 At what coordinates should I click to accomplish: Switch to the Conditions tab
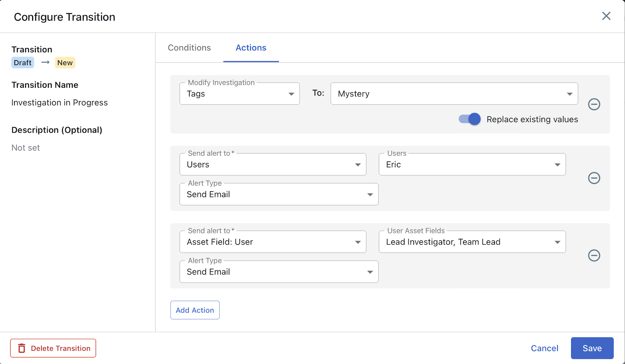189,48
